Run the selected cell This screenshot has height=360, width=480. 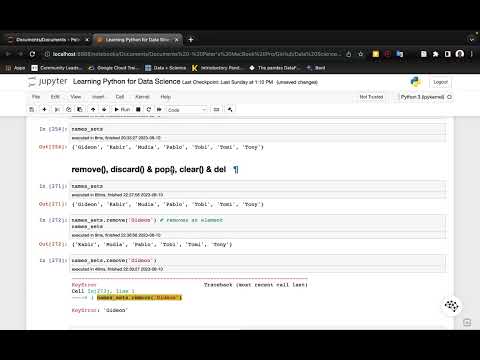tap(122, 109)
